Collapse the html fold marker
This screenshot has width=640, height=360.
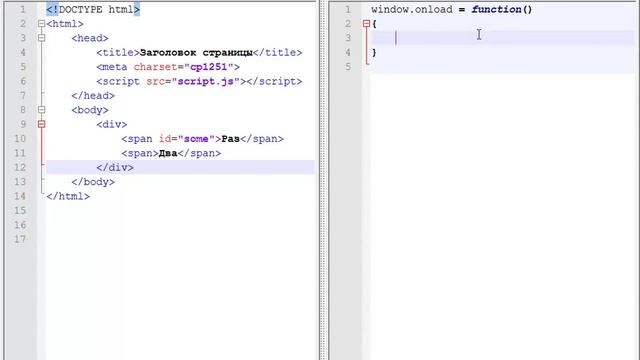[41, 24]
